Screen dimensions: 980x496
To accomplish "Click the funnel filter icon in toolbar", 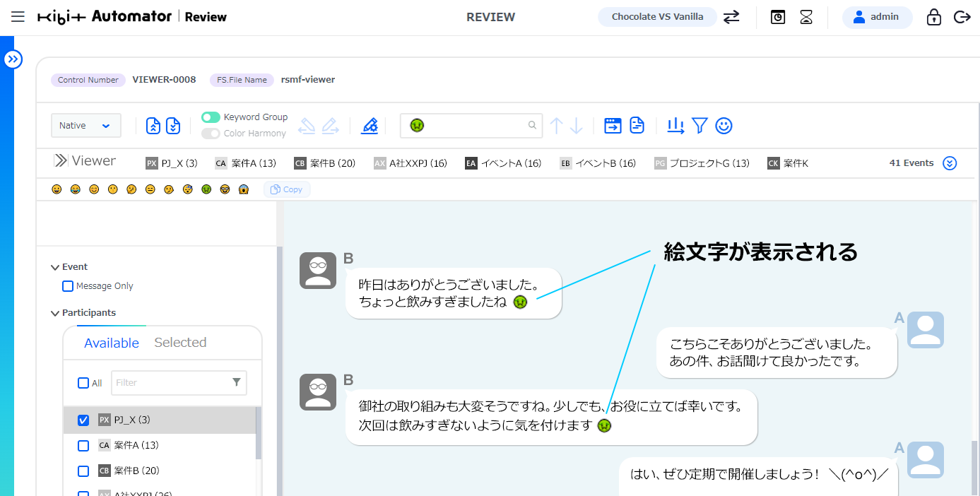I will (699, 125).
